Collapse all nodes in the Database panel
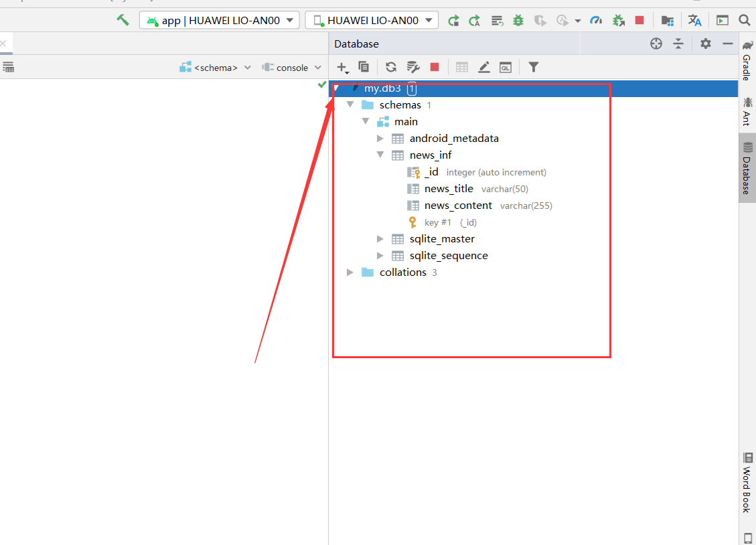Screen dimensions: 756x545 pos(678,43)
